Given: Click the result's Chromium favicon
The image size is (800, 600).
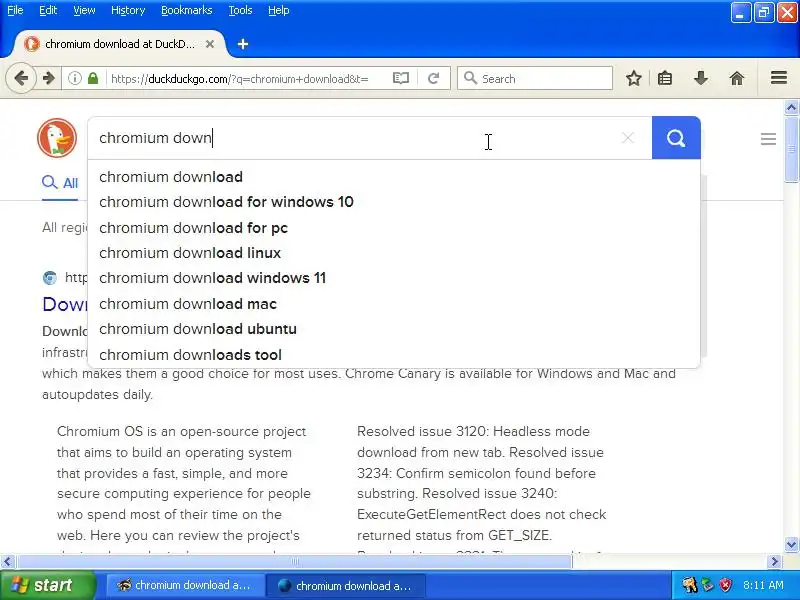Looking at the screenshot, I should pos(49,278).
